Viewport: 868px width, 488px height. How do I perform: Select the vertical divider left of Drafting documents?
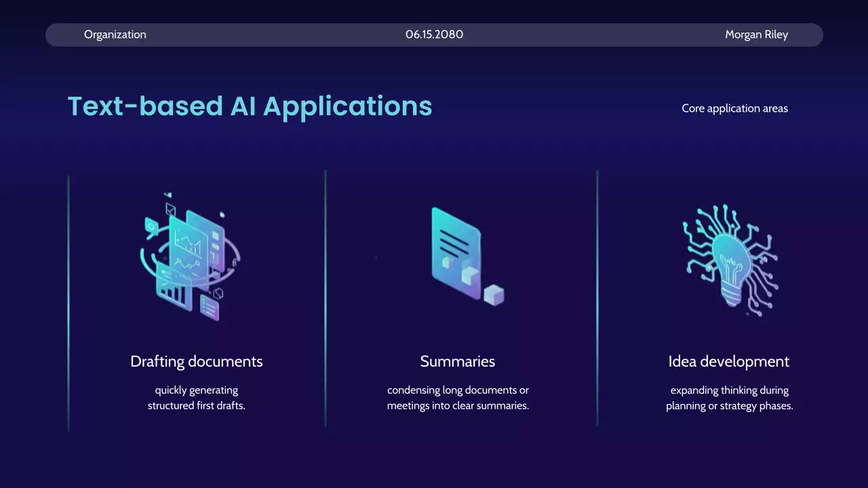[68, 302]
